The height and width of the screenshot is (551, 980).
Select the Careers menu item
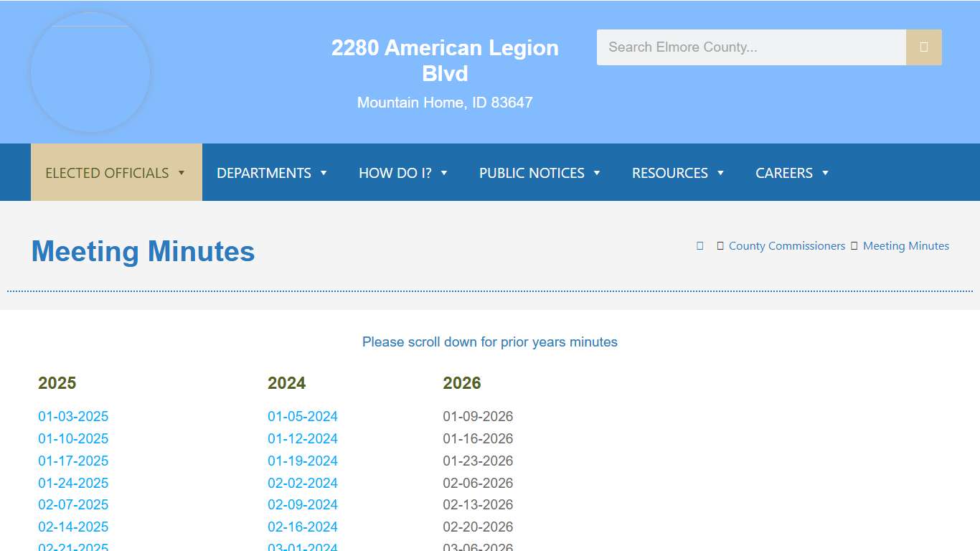tap(784, 173)
